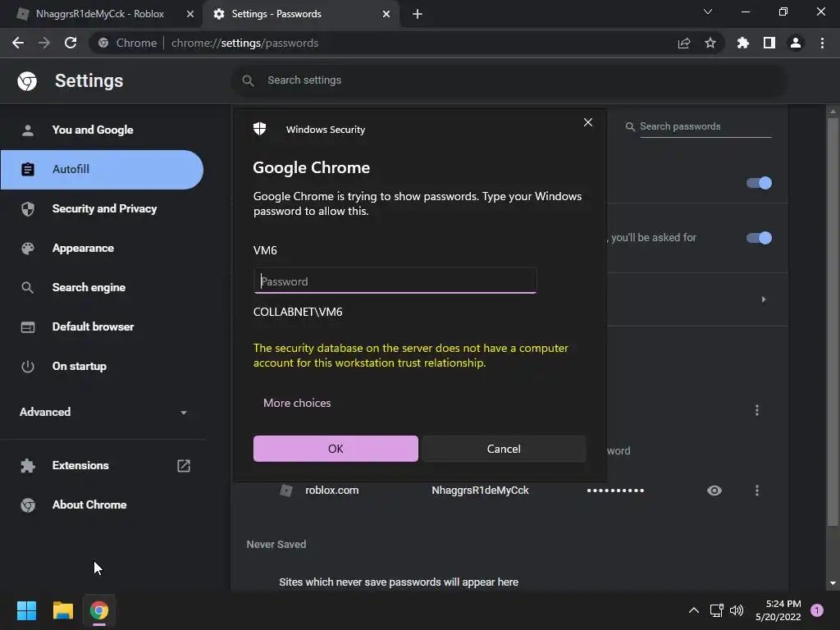Viewport: 840px width, 630px height.
Task: Click the COLLABNET\VM6 account text
Action: tap(298, 312)
